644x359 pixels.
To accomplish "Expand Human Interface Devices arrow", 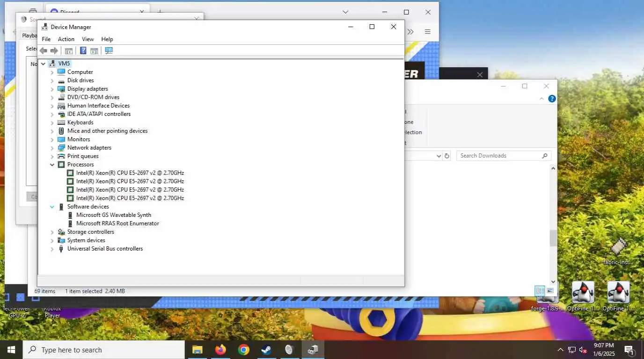I will pos(52,106).
